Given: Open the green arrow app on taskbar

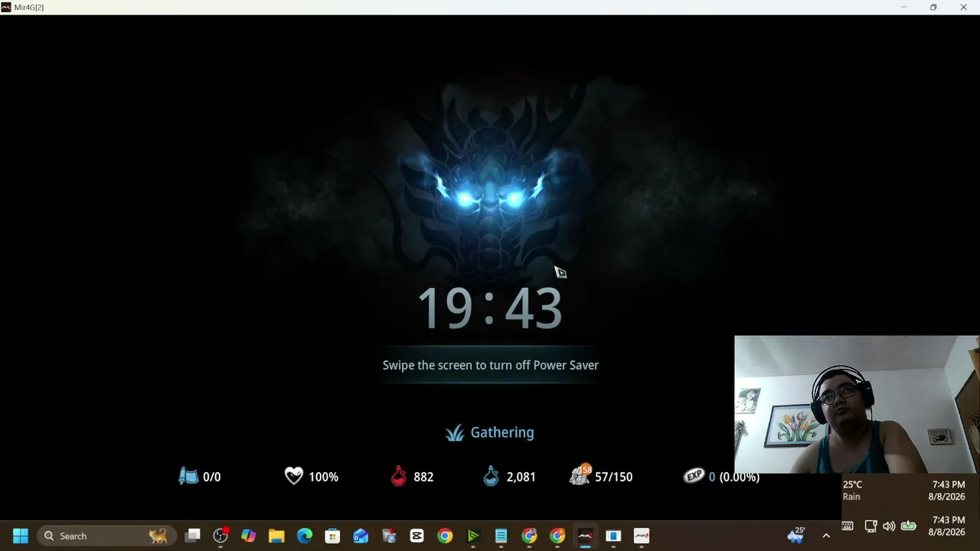Looking at the screenshot, I should pos(473,536).
